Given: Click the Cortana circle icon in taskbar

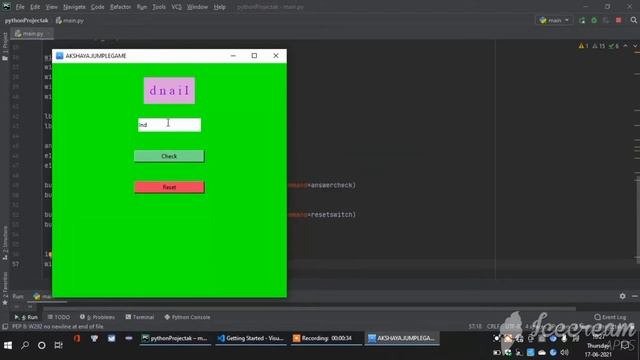Looking at the screenshot, I should click(42, 345).
